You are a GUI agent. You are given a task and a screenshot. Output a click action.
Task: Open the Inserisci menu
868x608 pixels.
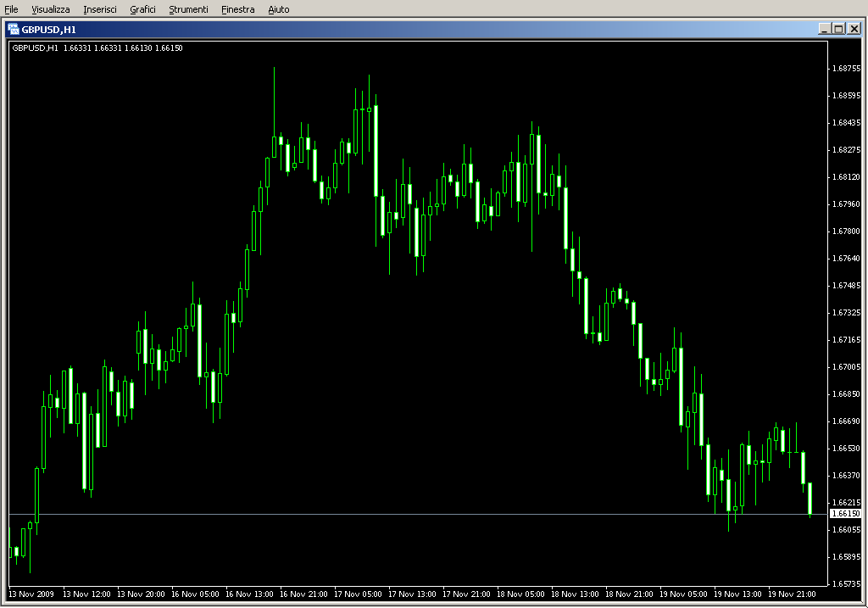[x=100, y=9]
